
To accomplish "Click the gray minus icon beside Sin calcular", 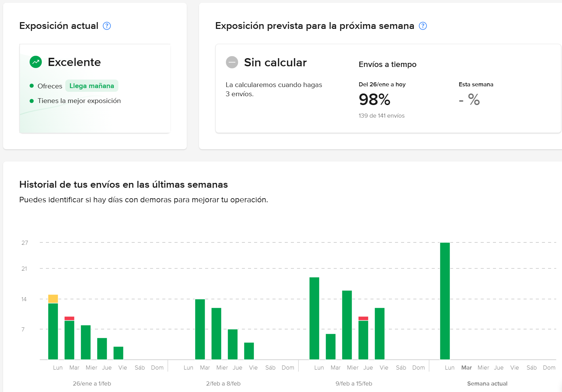I will click(232, 62).
